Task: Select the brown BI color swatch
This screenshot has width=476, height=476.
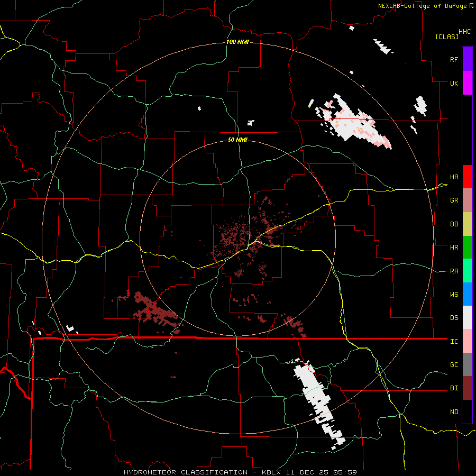Action: 467,388
